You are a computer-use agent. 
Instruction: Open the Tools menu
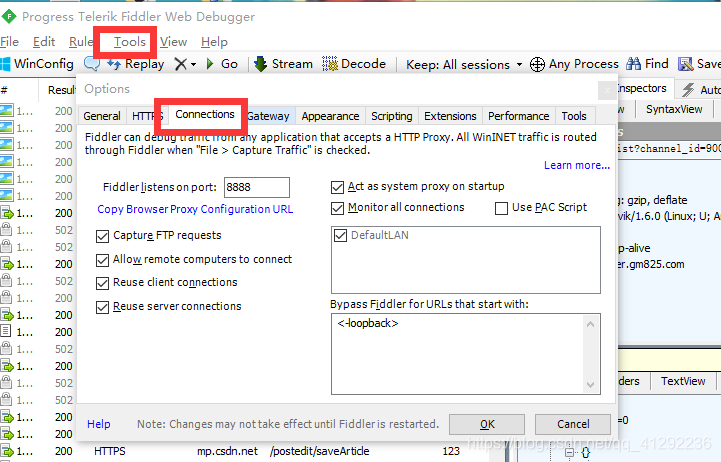130,42
